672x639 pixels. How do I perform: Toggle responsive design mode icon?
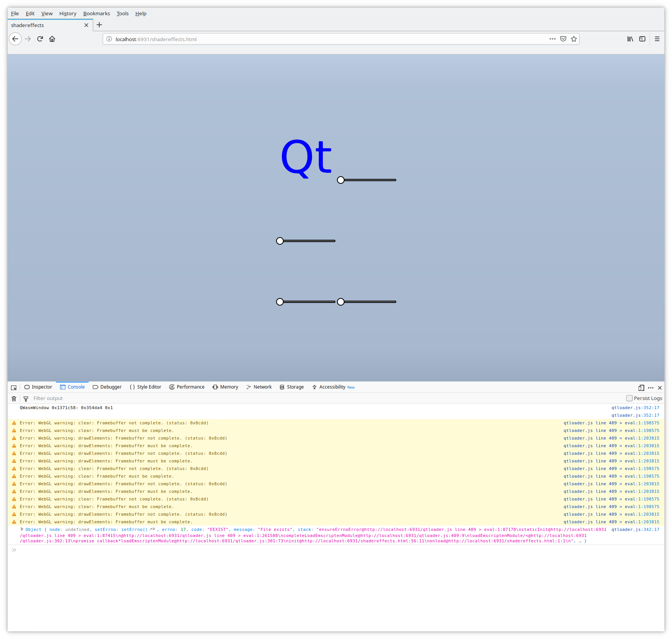(x=641, y=387)
